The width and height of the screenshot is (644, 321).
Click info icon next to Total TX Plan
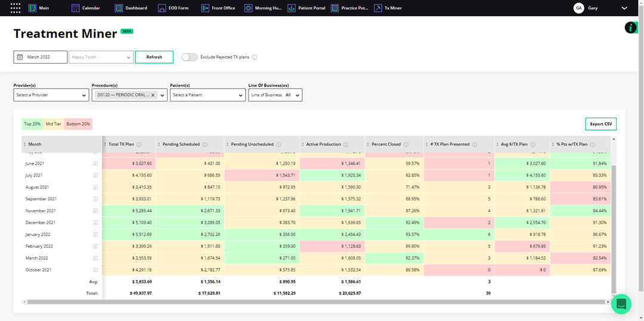pyautogui.click(x=139, y=144)
